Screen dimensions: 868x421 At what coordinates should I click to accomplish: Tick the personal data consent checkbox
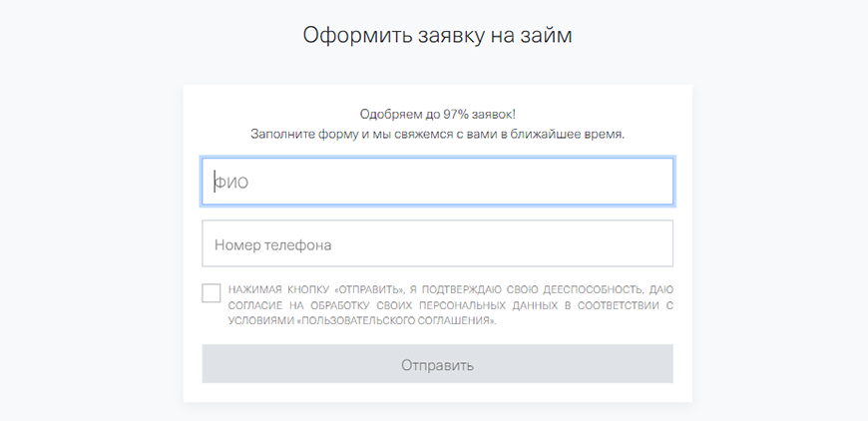212,292
